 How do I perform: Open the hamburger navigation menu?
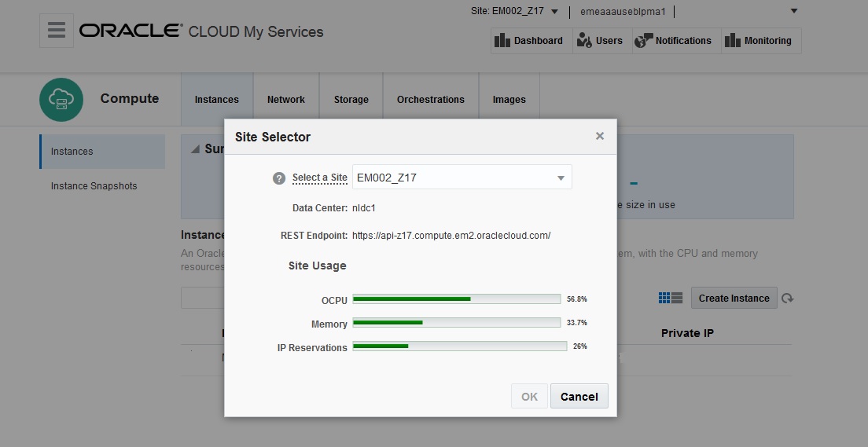pos(57,31)
